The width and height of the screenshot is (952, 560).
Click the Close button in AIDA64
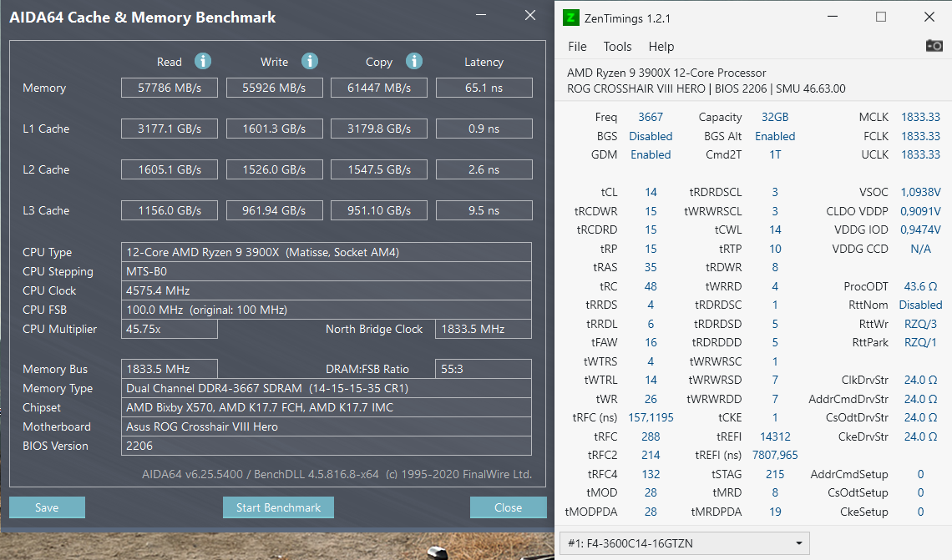509,507
